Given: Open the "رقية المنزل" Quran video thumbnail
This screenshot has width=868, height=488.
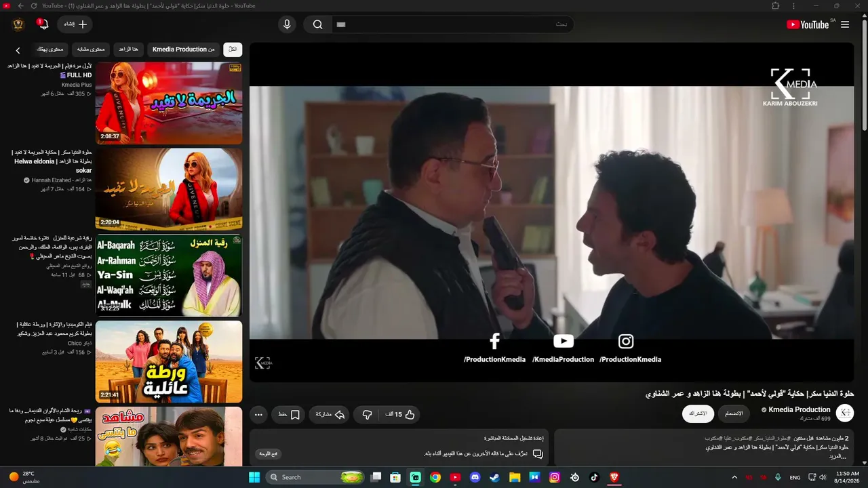Looking at the screenshot, I should (169, 275).
